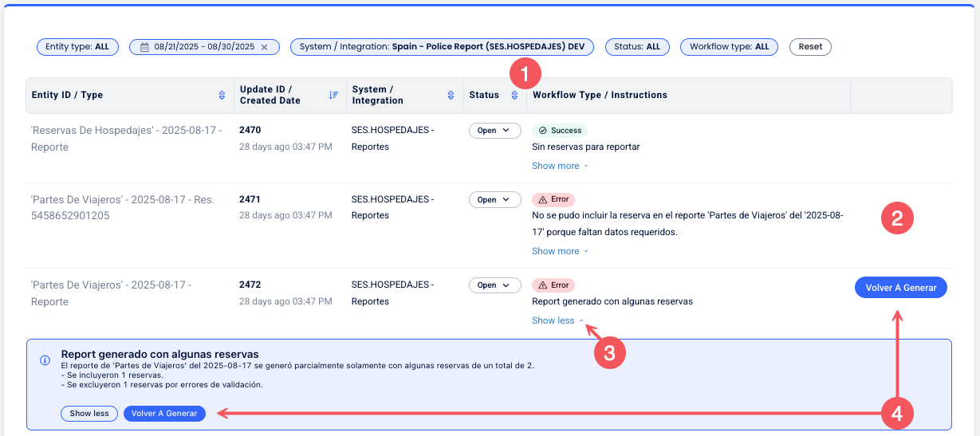Open Status dropdown for update 2471
The height and width of the screenshot is (436, 980).
[494, 200]
